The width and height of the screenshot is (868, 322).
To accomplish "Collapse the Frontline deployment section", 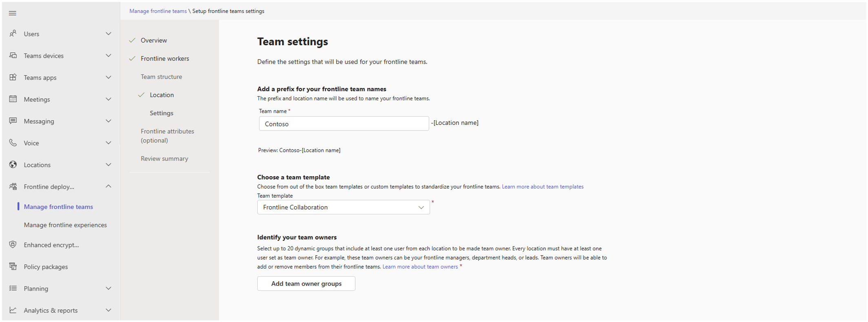I will point(108,186).
